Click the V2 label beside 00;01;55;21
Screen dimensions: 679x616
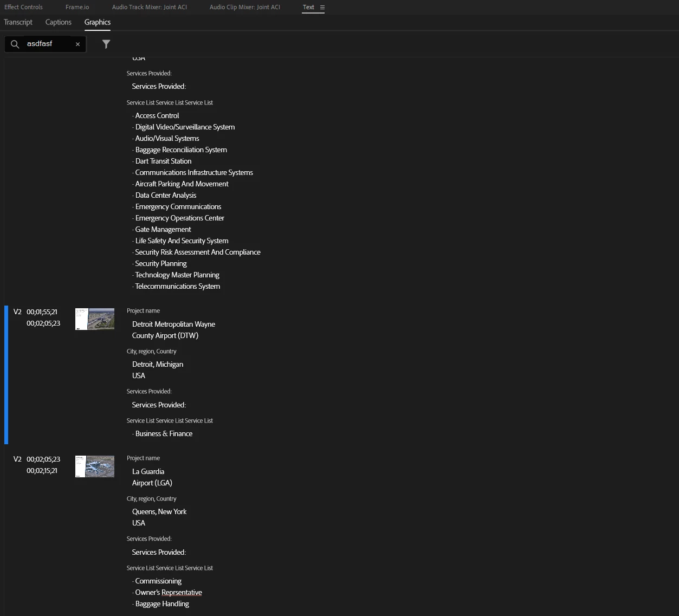click(17, 312)
